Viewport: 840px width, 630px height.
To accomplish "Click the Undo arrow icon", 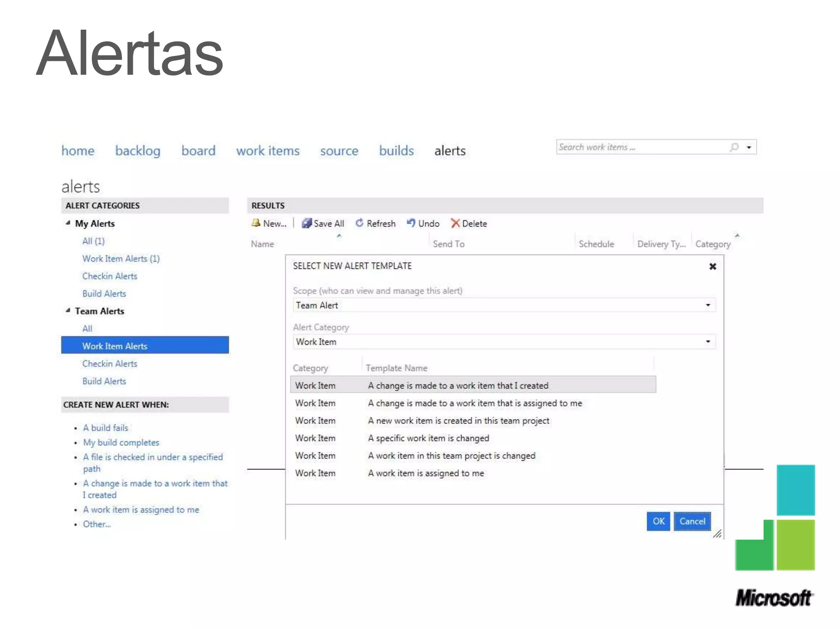I will pyautogui.click(x=411, y=223).
